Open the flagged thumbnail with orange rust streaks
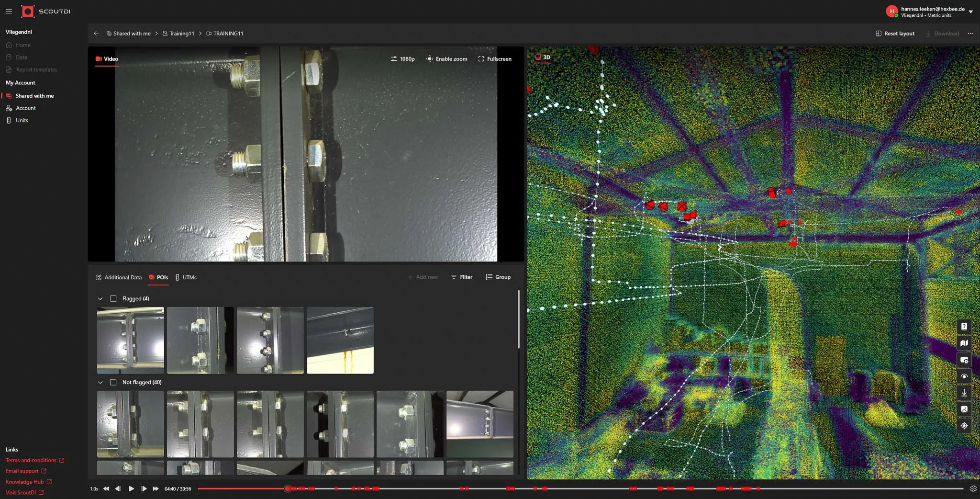Viewport: 980px width, 499px height. (x=340, y=340)
